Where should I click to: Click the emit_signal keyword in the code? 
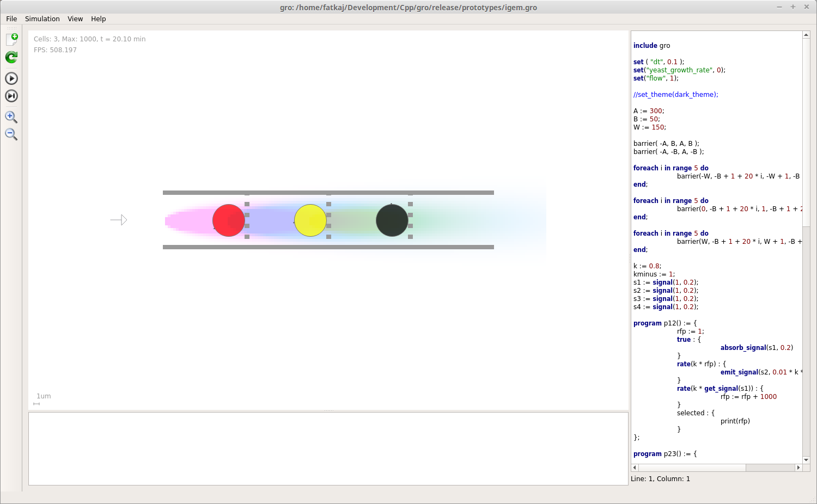(739, 372)
